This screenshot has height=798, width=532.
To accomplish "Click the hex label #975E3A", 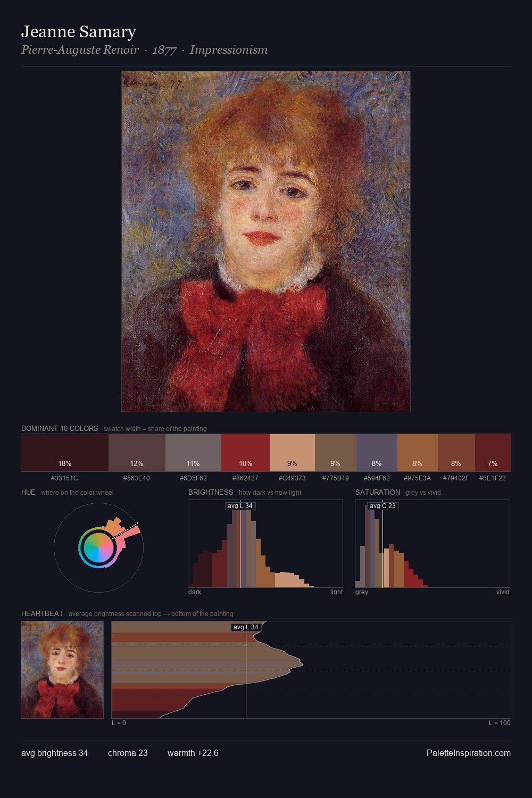I will tap(417, 478).
